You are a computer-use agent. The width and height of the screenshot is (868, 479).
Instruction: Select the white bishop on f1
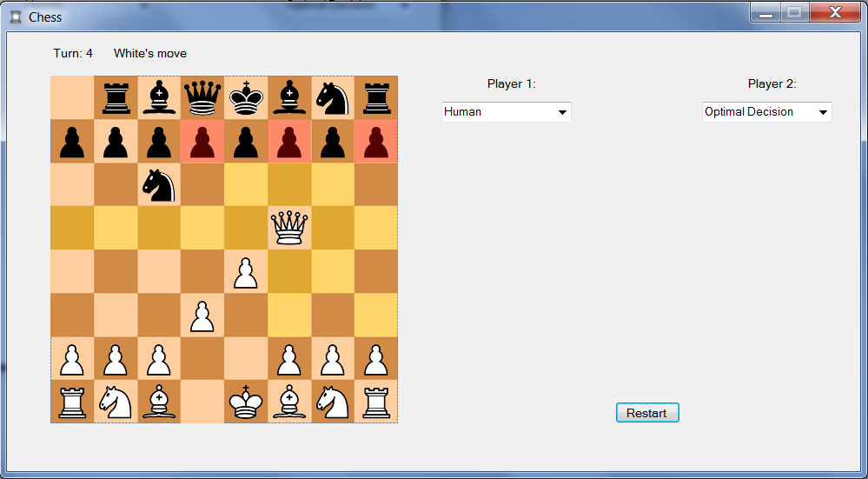[x=289, y=402]
